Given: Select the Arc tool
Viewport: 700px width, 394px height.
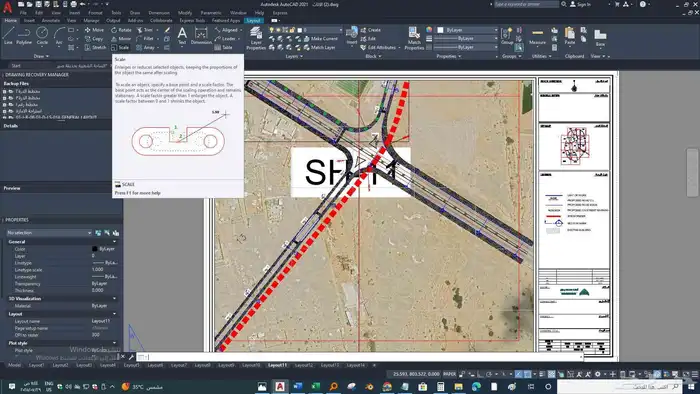Looking at the screenshot, I should [59, 36].
